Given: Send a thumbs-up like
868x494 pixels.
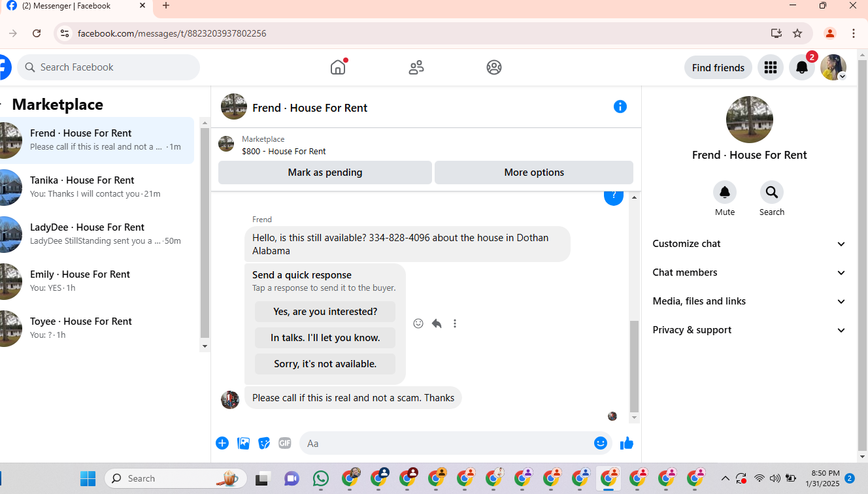Looking at the screenshot, I should point(627,443).
